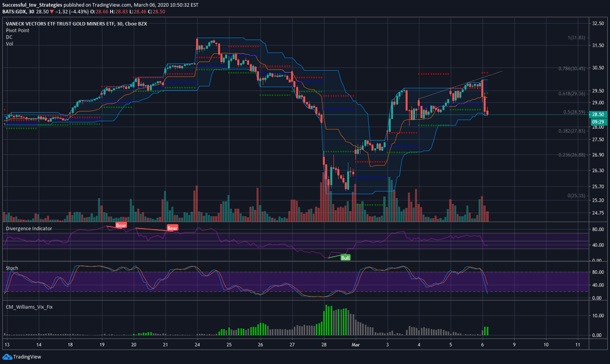Click the −1.32 (−4.43%) change value
The width and height of the screenshot is (610, 364).
pyautogui.click(x=72, y=12)
